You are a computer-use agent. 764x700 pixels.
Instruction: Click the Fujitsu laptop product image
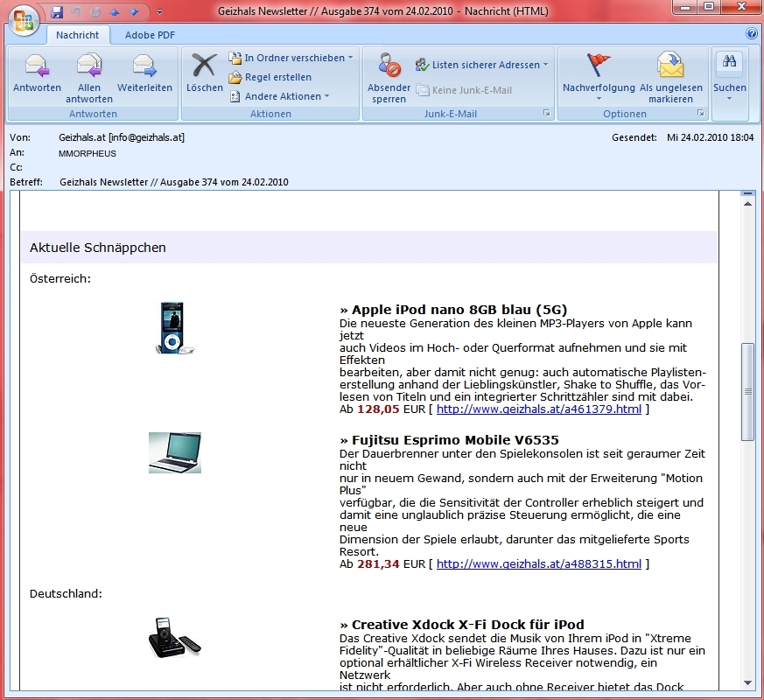click(175, 452)
